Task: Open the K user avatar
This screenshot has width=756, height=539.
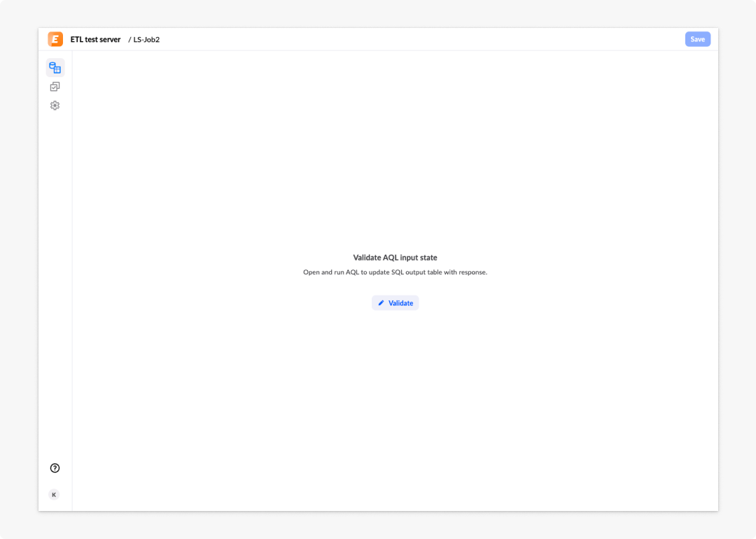Action: click(54, 495)
